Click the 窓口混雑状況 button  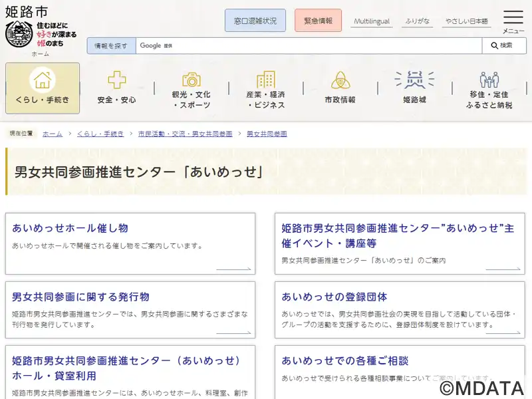(x=255, y=21)
